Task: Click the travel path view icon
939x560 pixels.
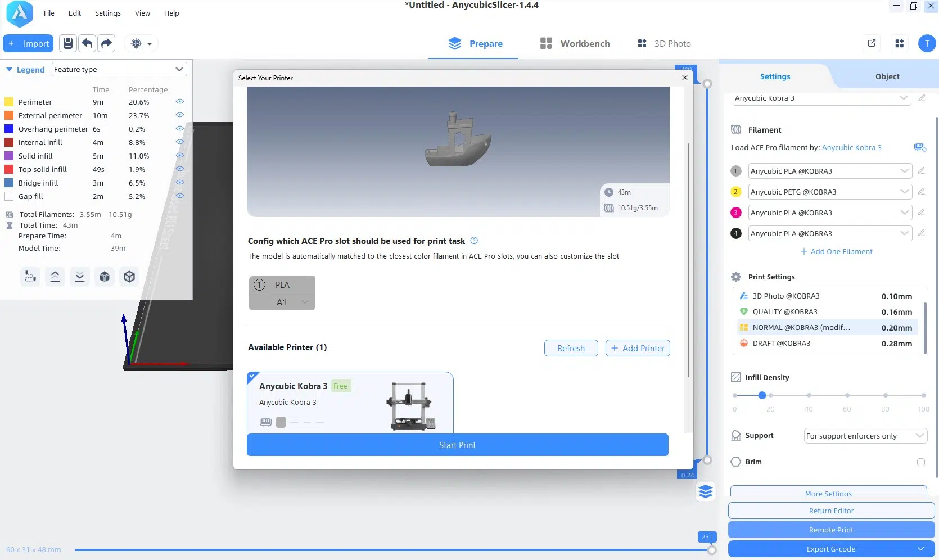Action: (30, 277)
